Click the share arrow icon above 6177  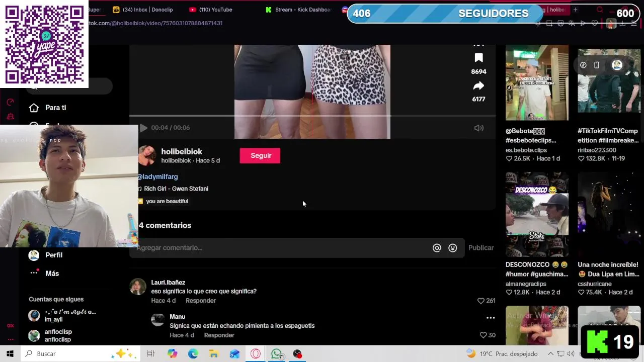478,86
